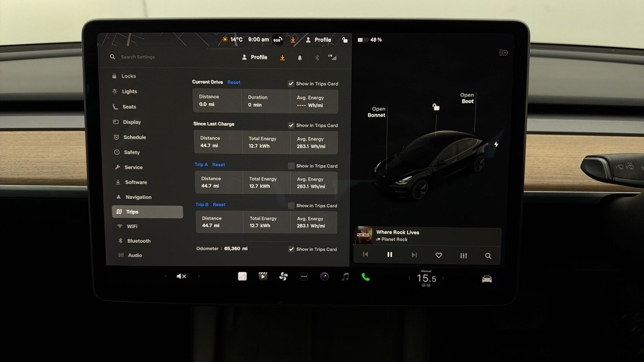Screen dimensions: 644x362
Task: Mute audio with the speaker icon
Action: coord(181,276)
